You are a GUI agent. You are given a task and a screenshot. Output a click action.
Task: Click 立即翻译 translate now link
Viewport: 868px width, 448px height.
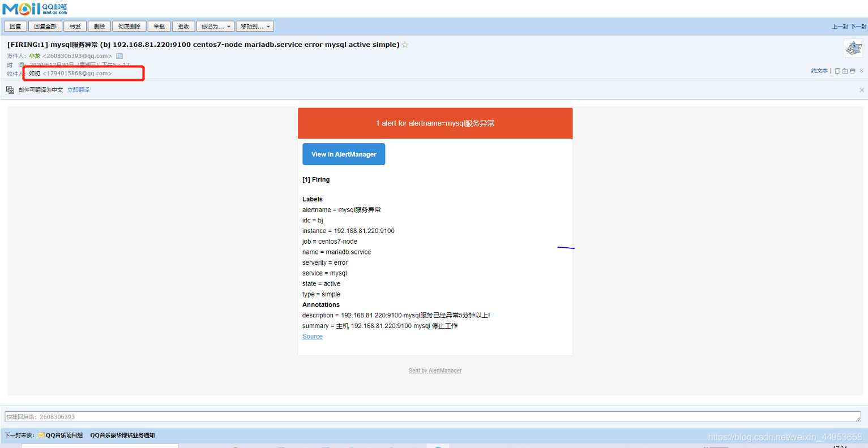pyautogui.click(x=78, y=90)
